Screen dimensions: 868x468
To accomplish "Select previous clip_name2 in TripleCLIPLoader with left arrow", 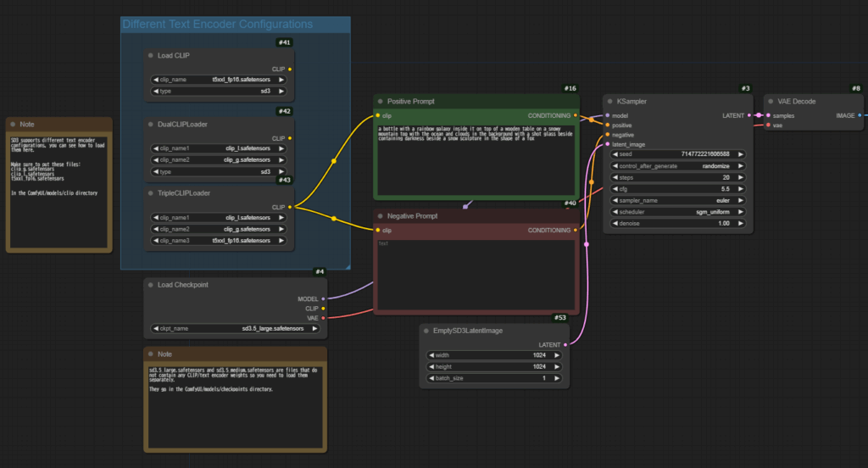I will 156,229.
